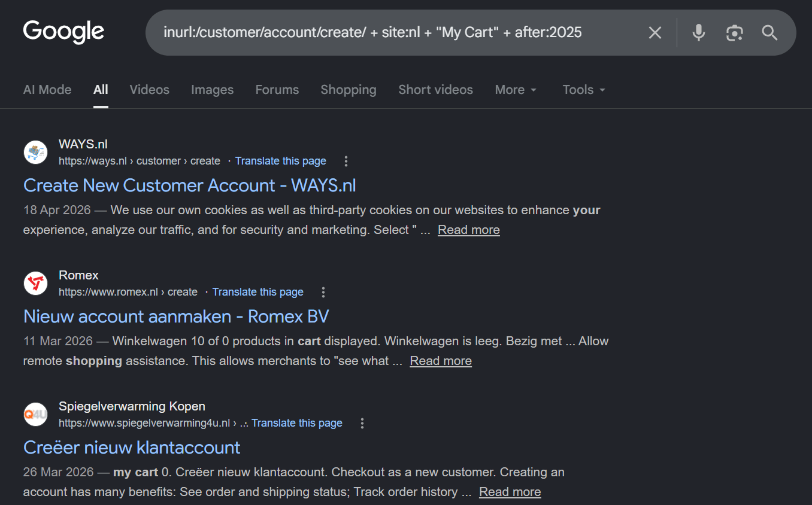Open WAYS.nl favicon icon
The image size is (812, 505).
pos(35,152)
